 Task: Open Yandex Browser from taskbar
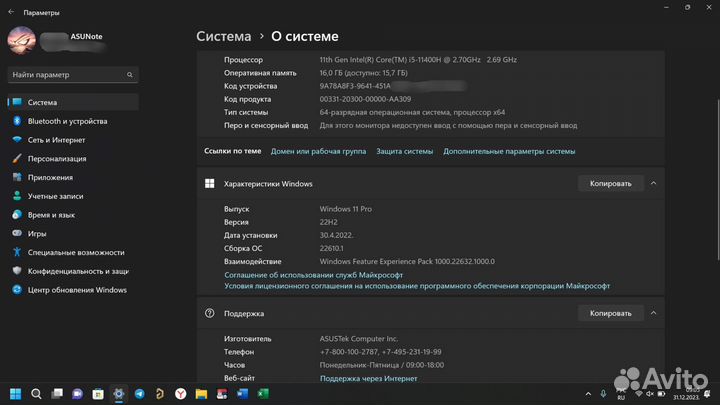[x=181, y=394]
